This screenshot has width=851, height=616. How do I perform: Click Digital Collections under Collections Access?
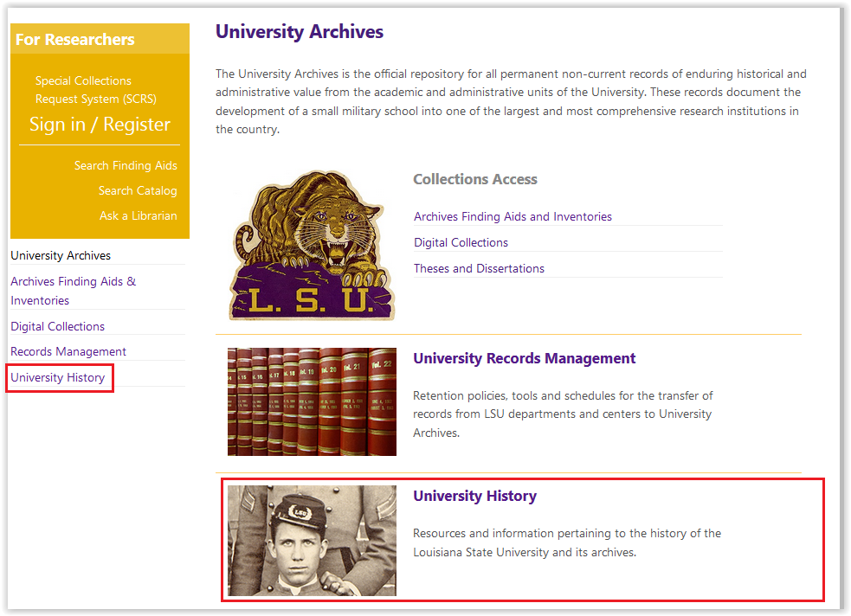[461, 242]
